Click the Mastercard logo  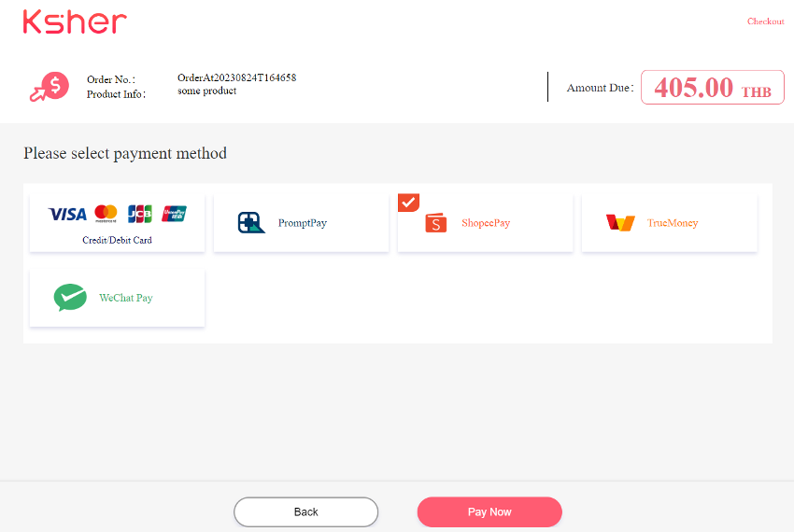pos(106,214)
